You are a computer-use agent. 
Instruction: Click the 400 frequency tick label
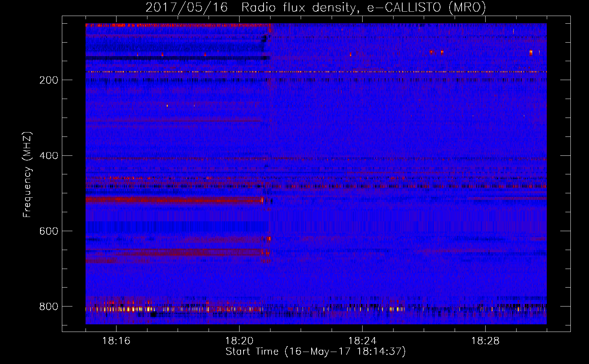coord(49,156)
